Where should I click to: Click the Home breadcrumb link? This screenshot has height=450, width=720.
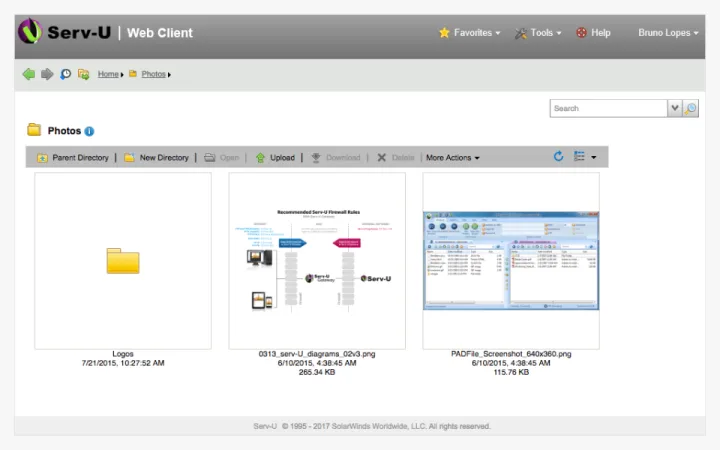[x=108, y=74]
